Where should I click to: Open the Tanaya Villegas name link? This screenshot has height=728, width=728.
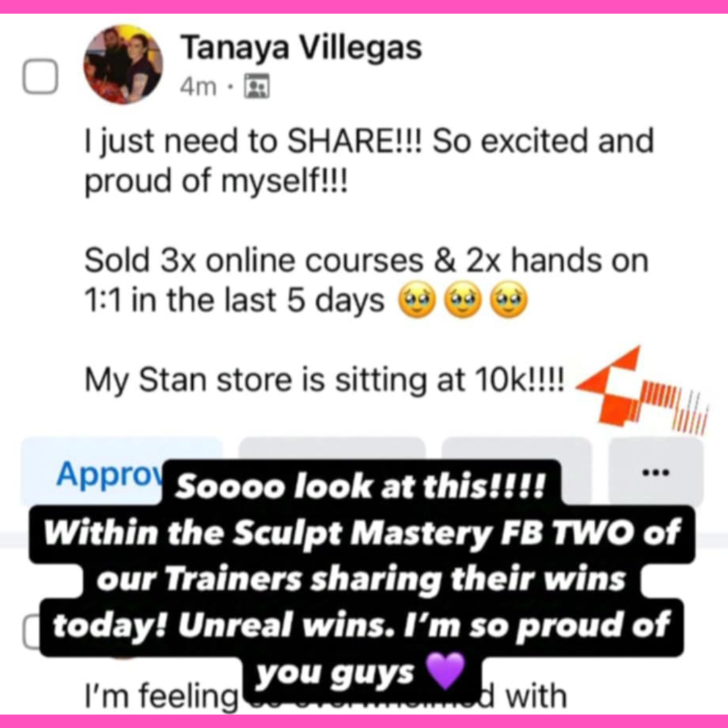(x=301, y=47)
